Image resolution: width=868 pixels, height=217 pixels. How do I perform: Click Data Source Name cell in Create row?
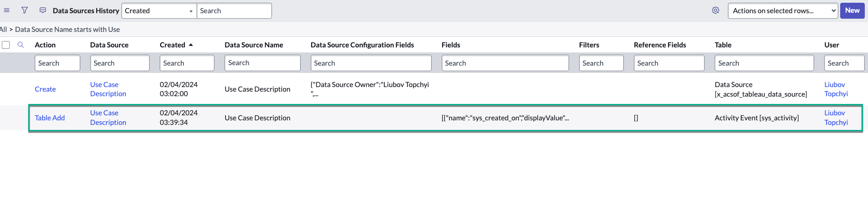click(257, 89)
